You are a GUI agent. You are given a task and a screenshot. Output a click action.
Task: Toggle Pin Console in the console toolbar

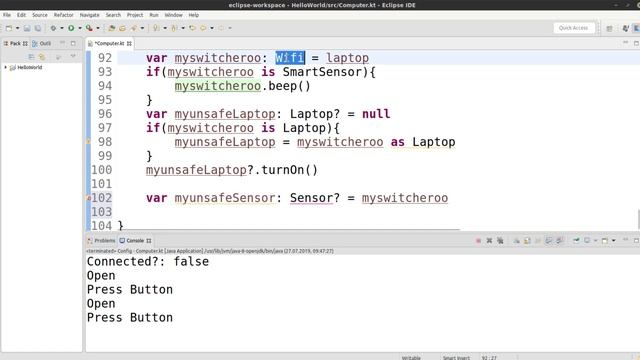pos(576,241)
